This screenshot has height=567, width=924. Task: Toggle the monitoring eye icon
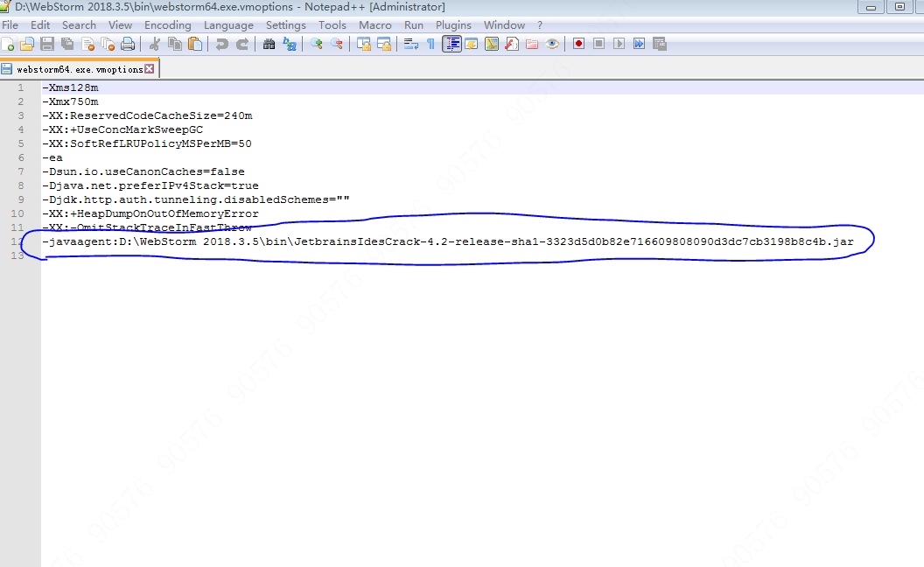[552, 45]
